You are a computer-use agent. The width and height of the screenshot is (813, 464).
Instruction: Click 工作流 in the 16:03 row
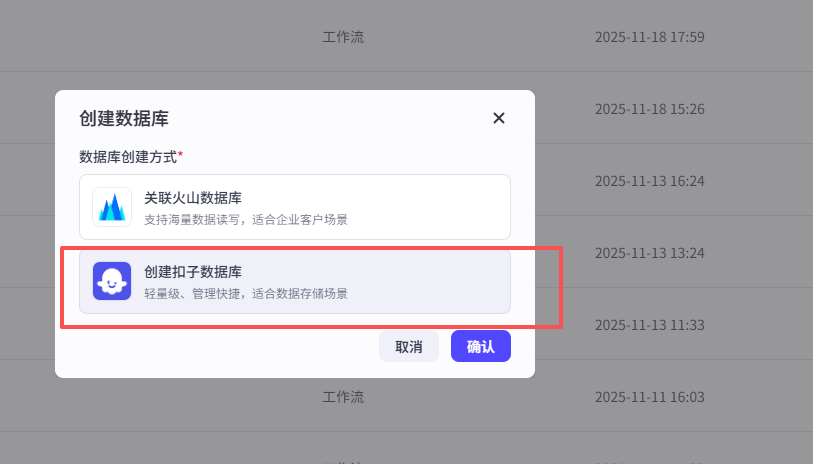(x=343, y=397)
